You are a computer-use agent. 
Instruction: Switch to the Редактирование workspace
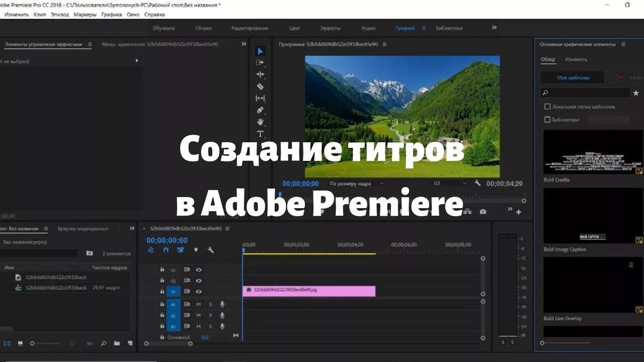pos(250,28)
